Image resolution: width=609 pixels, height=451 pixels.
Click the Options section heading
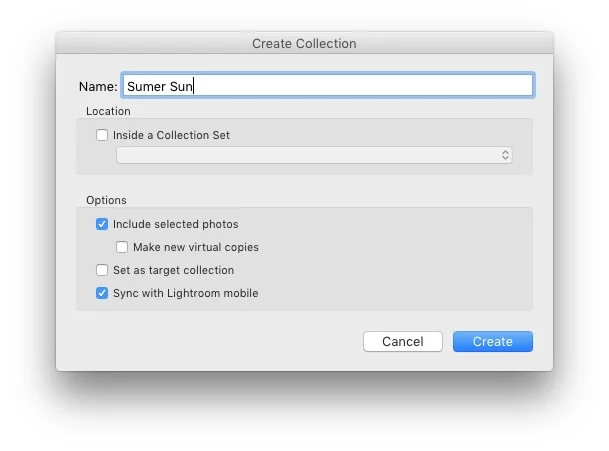click(x=106, y=200)
